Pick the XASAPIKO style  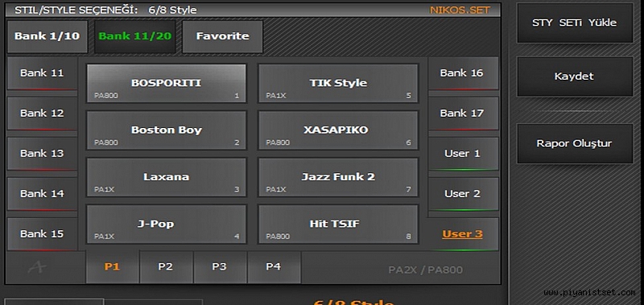338,130
